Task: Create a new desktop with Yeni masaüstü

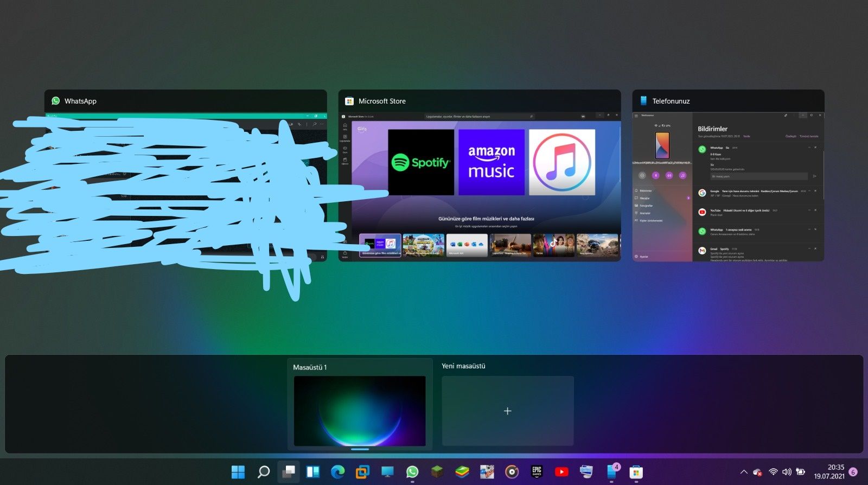Action: click(508, 411)
